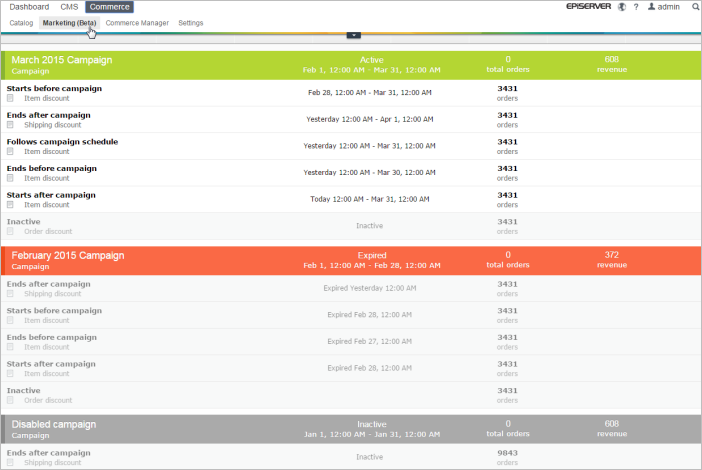Click orders link for Starts before campaign in March
Viewport: 702px width, 470px height.
[507, 98]
